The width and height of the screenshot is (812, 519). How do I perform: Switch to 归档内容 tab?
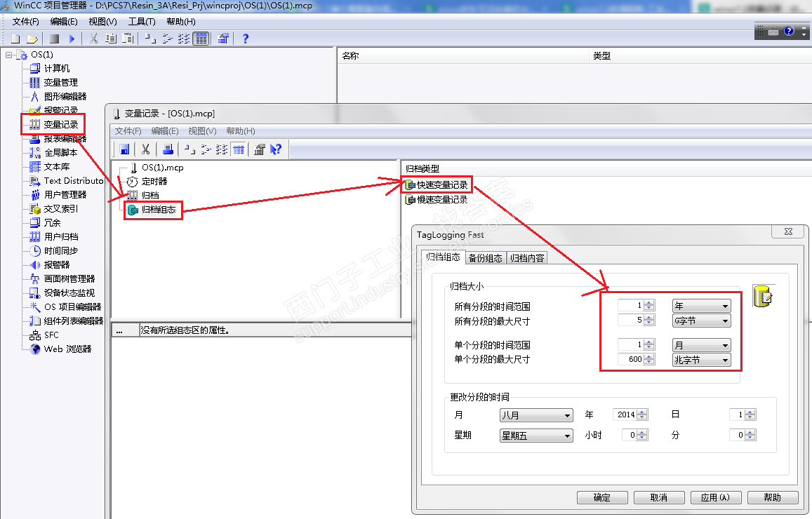pyautogui.click(x=526, y=257)
